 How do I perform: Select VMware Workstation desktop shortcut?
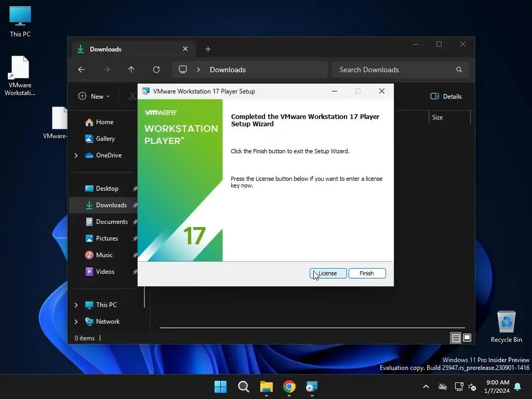pyautogui.click(x=20, y=76)
